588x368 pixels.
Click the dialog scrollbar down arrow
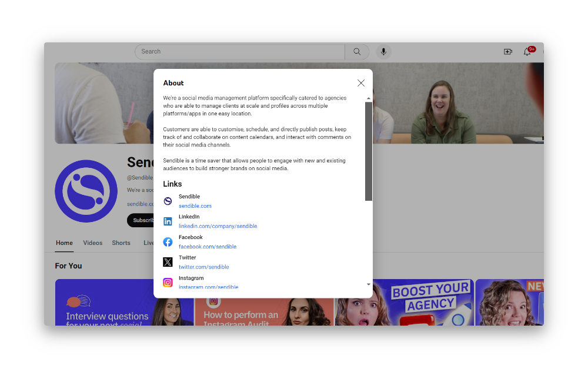[x=369, y=284]
